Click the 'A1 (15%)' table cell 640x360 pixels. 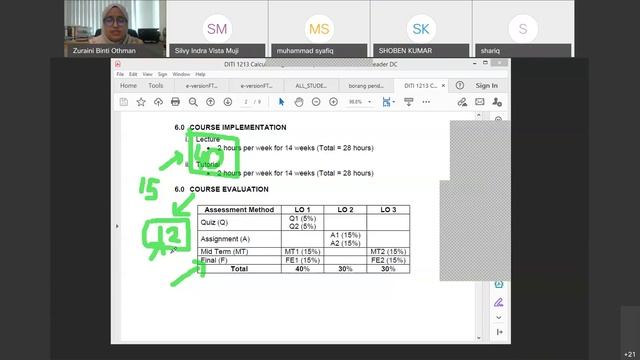(345, 235)
